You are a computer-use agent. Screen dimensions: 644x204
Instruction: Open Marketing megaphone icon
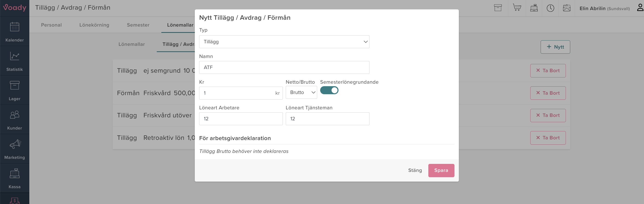pyautogui.click(x=14, y=149)
